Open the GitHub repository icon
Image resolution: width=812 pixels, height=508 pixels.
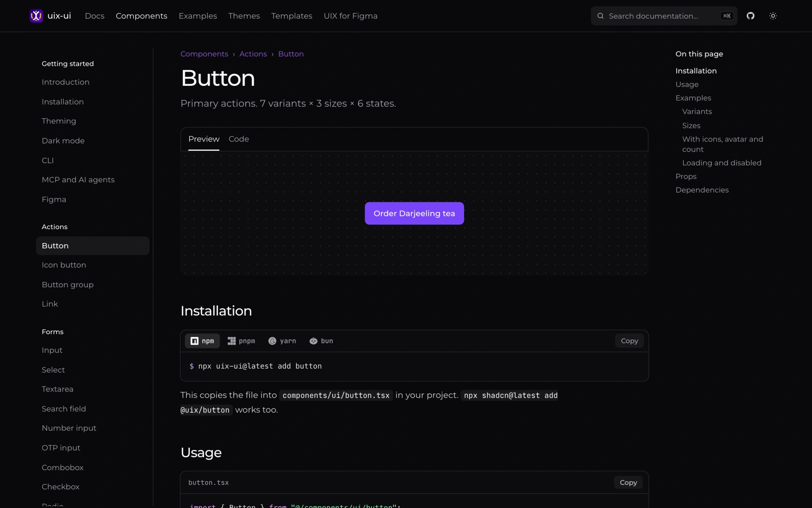(x=750, y=16)
